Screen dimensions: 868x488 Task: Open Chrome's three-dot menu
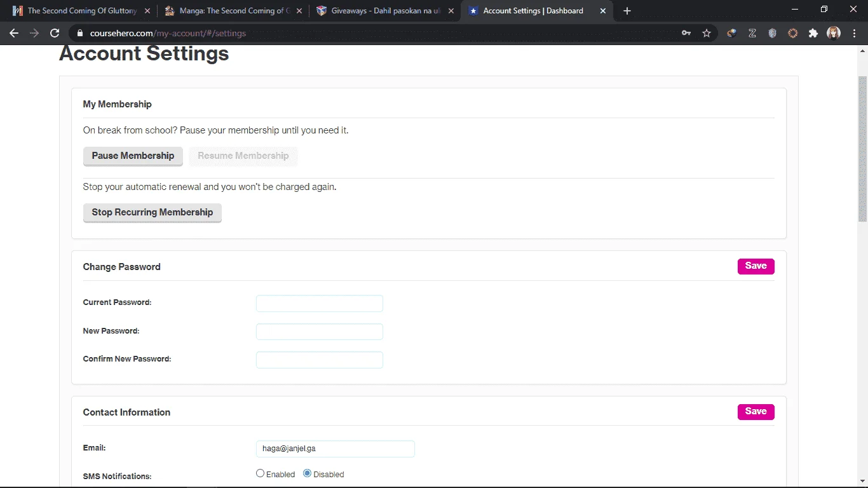(854, 33)
